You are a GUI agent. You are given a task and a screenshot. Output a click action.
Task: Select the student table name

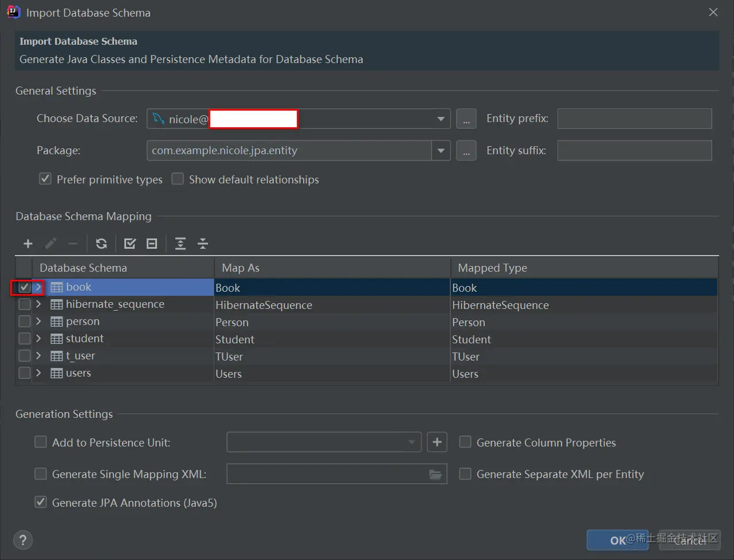click(x=85, y=339)
